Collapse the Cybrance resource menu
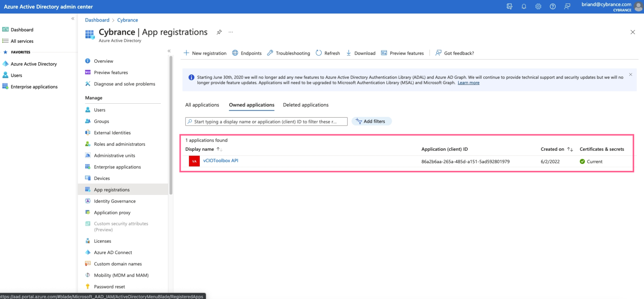The width and height of the screenshot is (644, 299). click(x=169, y=51)
